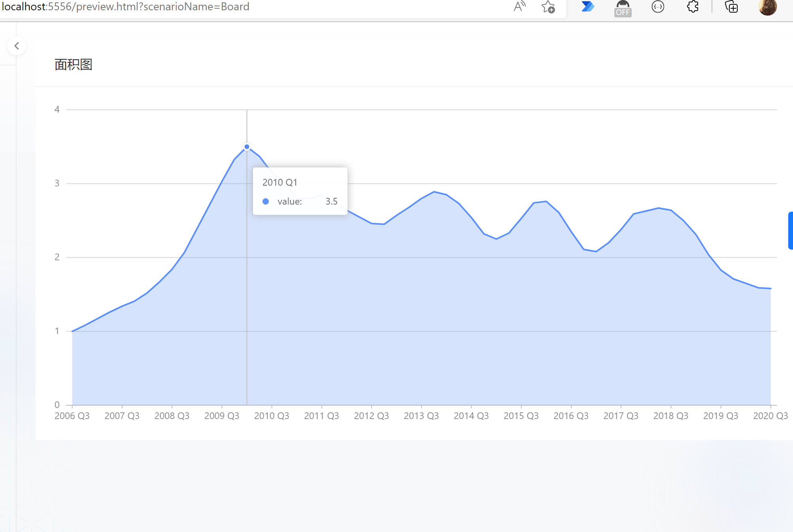Click the blue handle at right edge
The image size is (793, 532).
point(790,230)
